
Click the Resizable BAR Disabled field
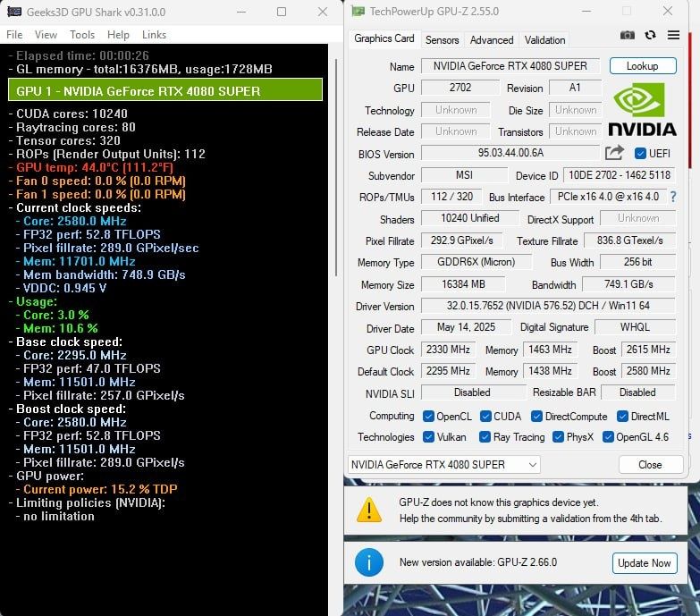pyautogui.click(x=638, y=392)
